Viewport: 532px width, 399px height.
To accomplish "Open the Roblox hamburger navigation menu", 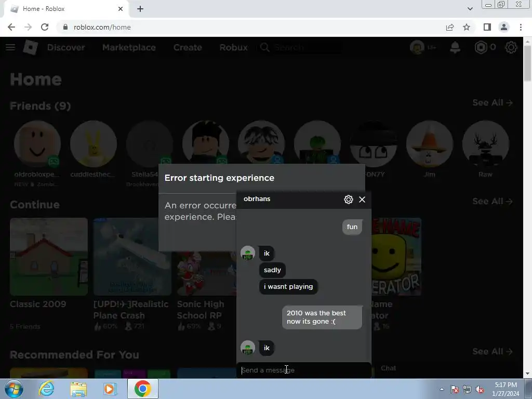I will [x=10, y=47].
